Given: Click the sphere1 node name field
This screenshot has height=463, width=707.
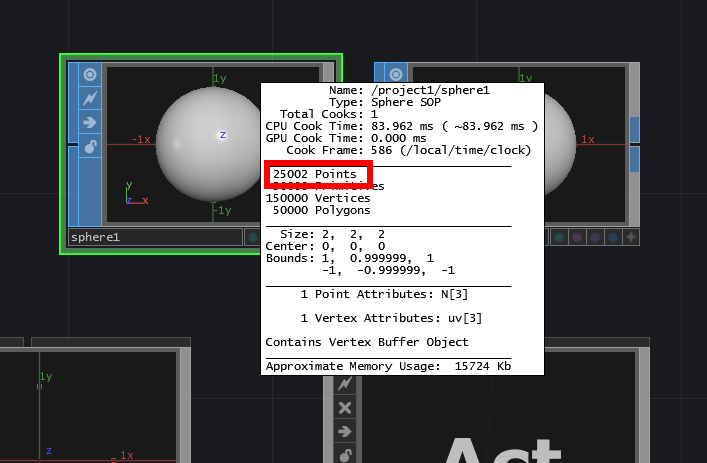Looking at the screenshot, I should pyautogui.click(x=156, y=237).
